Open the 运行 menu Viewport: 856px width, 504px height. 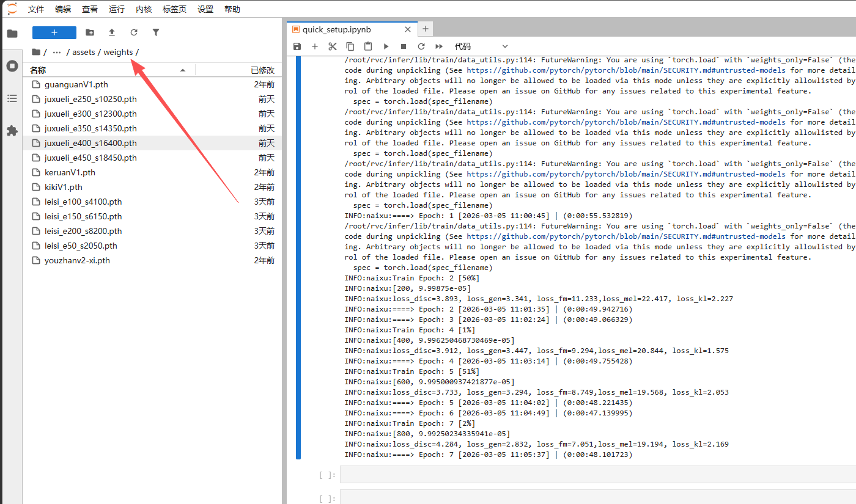click(117, 9)
